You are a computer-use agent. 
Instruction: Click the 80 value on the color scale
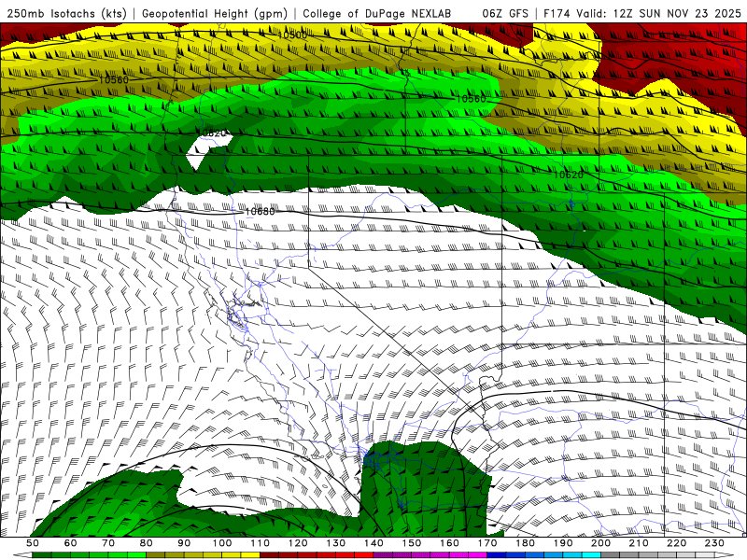click(147, 543)
